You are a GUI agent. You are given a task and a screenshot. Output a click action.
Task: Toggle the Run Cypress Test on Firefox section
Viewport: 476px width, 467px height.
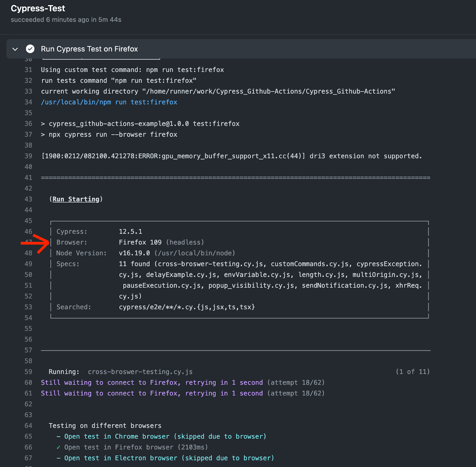click(x=89, y=49)
